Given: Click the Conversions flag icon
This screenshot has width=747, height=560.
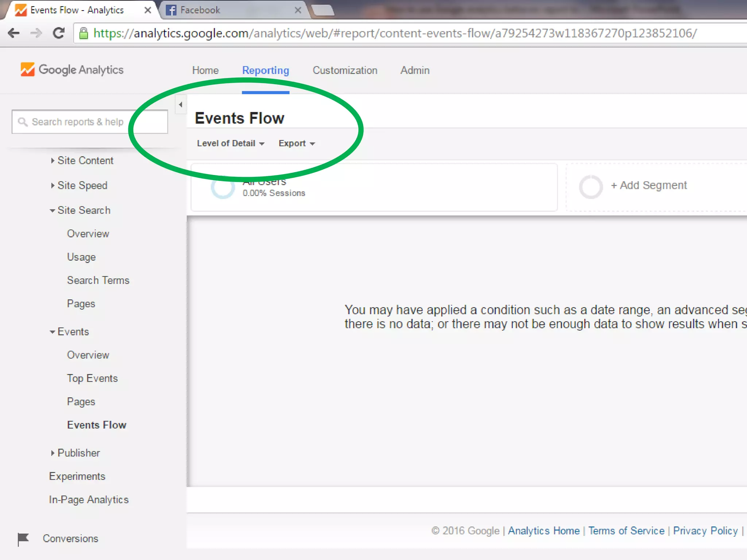Looking at the screenshot, I should click(23, 538).
